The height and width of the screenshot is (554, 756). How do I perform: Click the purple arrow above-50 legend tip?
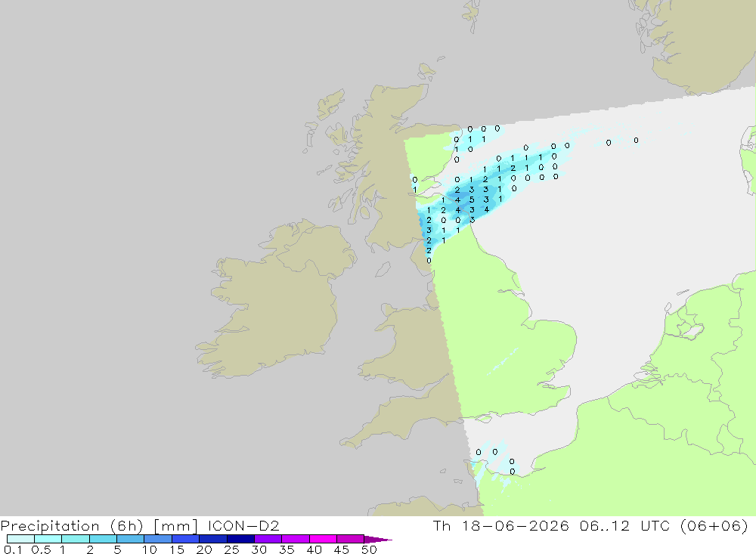(378, 540)
